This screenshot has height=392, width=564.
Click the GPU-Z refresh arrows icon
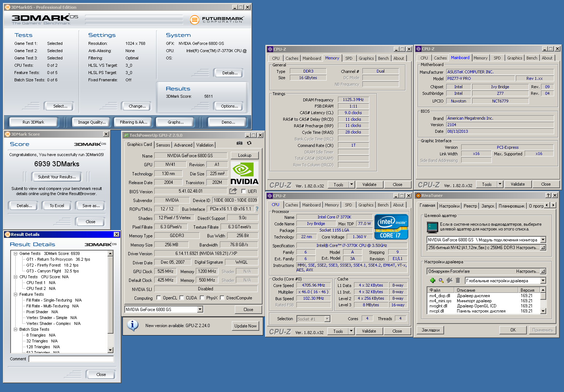click(x=249, y=143)
